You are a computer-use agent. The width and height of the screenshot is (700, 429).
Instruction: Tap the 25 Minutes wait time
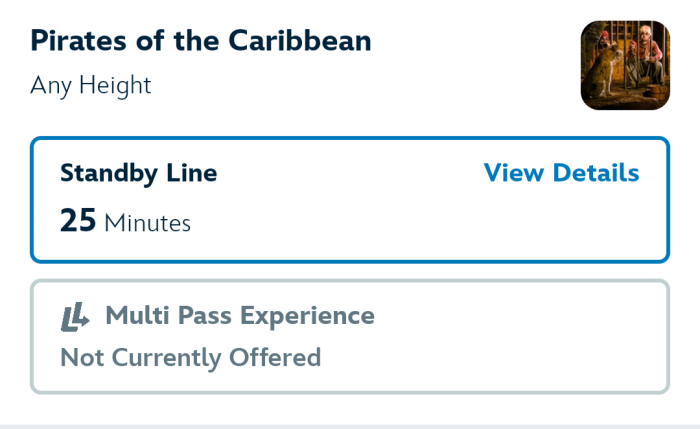[x=125, y=221]
